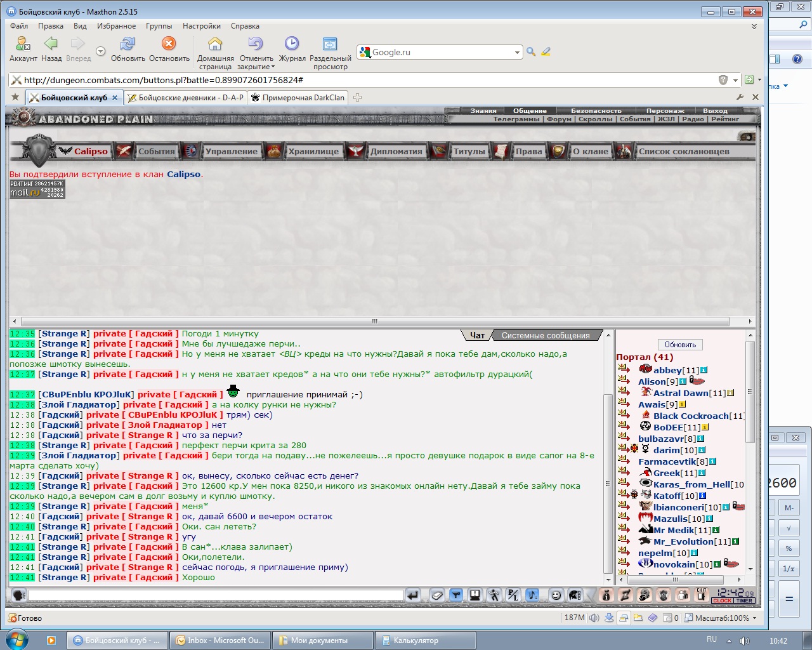
Task: Click player name Mr_Evolution in list
Action: [683, 541]
